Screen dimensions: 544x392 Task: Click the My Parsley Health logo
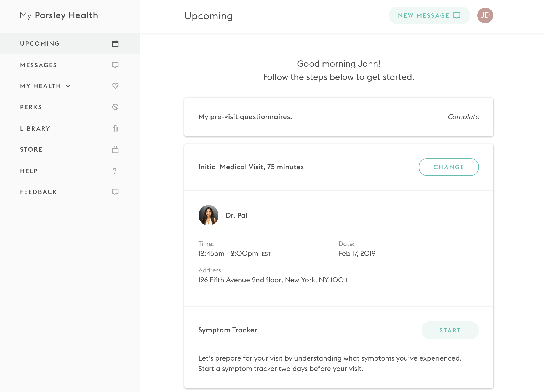coord(59,15)
